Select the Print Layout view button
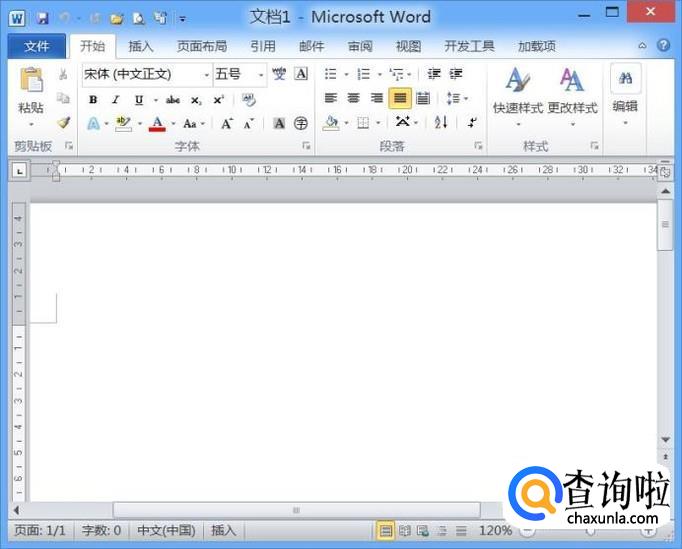Image resolution: width=682 pixels, height=549 pixels. 385,531
